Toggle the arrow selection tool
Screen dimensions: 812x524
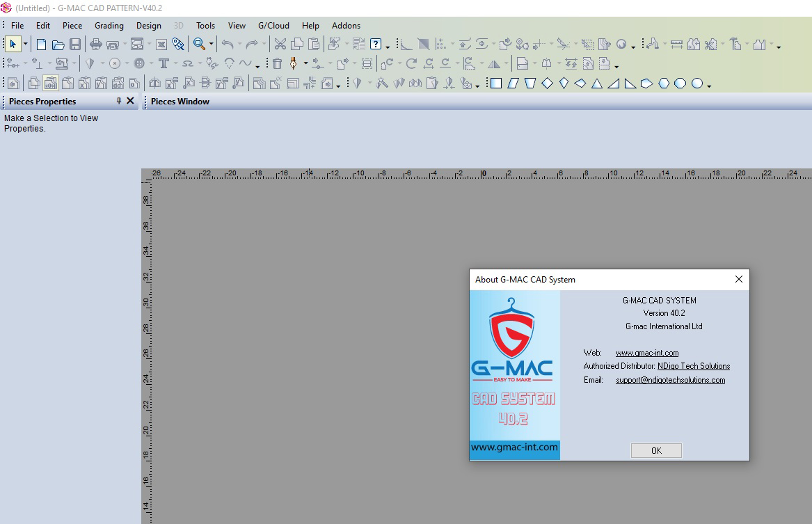[13, 45]
